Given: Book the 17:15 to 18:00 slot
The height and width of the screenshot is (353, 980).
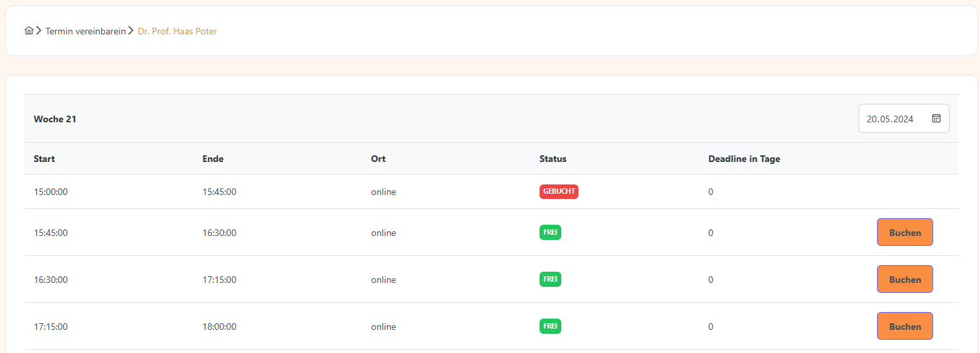Looking at the screenshot, I should [x=905, y=327].
